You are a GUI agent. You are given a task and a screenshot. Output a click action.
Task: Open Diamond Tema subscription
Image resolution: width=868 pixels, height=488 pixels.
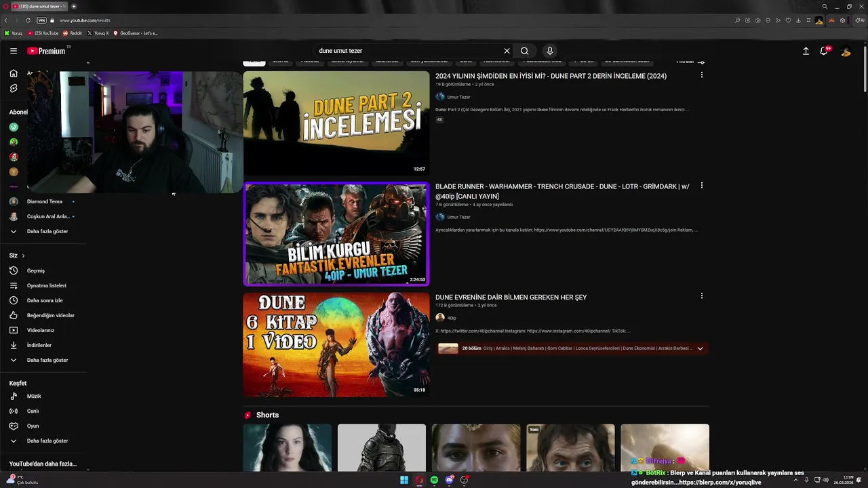44,201
